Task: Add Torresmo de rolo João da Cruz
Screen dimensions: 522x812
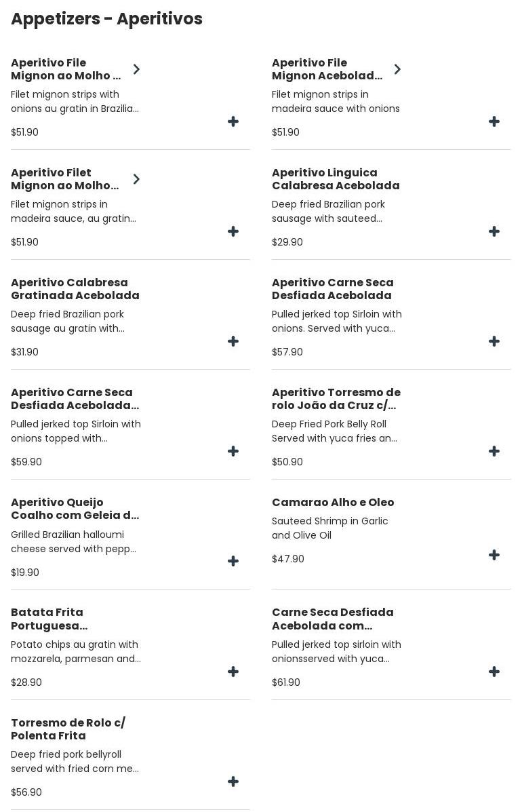Action: (x=494, y=452)
